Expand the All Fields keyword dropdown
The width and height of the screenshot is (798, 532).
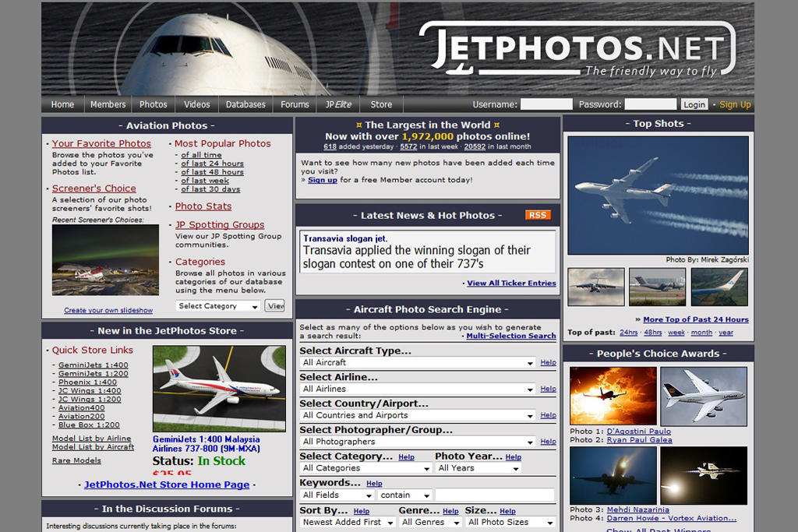click(337, 495)
